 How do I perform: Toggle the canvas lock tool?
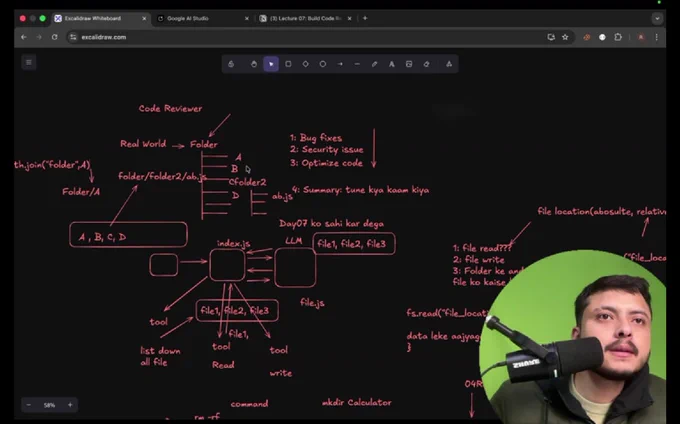(x=231, y=64)
